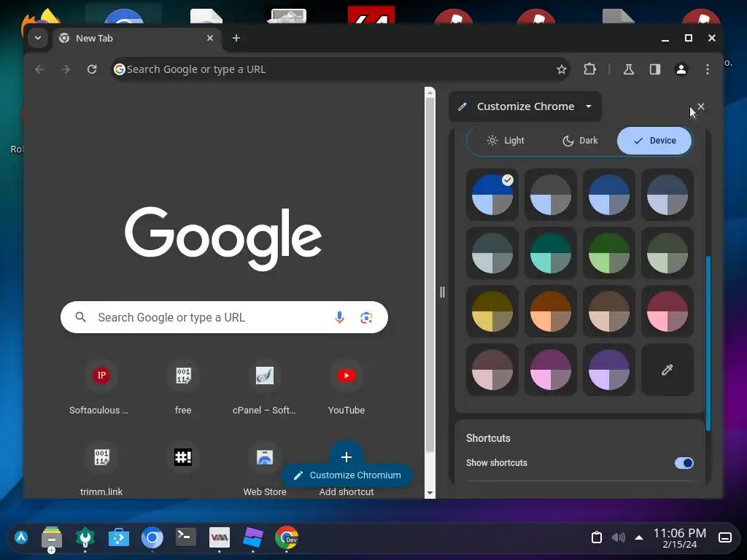
Task: Open the profile avatar icon
Action: 681,69
